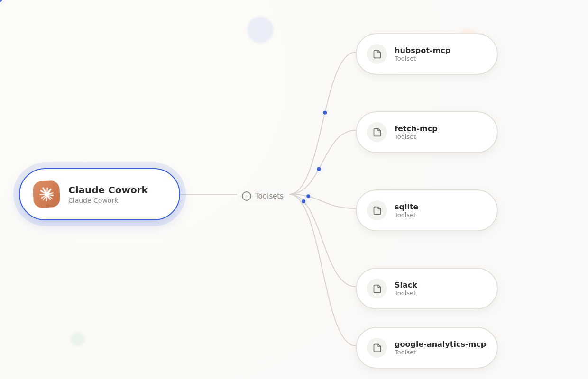The image size is (588, 379).
Task: Click the sqlite file icon
Action: point(377,210)
